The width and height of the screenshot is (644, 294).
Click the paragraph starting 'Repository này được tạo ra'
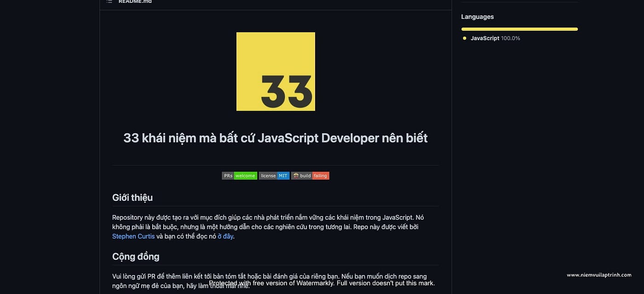tap(268, 227)
